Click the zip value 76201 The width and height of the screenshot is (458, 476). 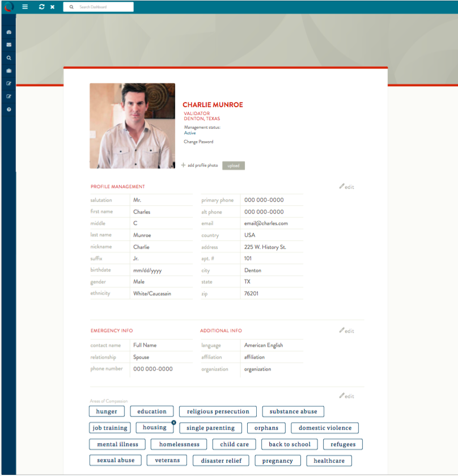click(x=251, y=294)
